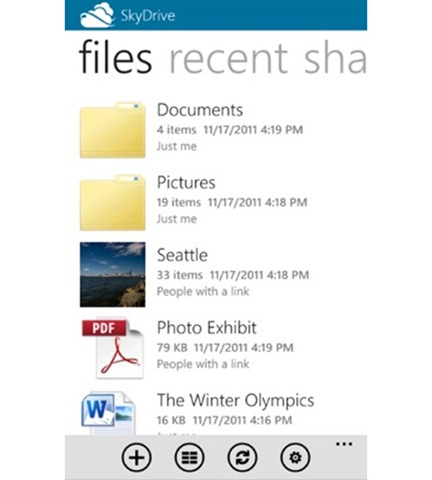This screenshot has width=432, height=480.
Task: Expand the app bar ellipsis menu
Action: coord(344,444)
